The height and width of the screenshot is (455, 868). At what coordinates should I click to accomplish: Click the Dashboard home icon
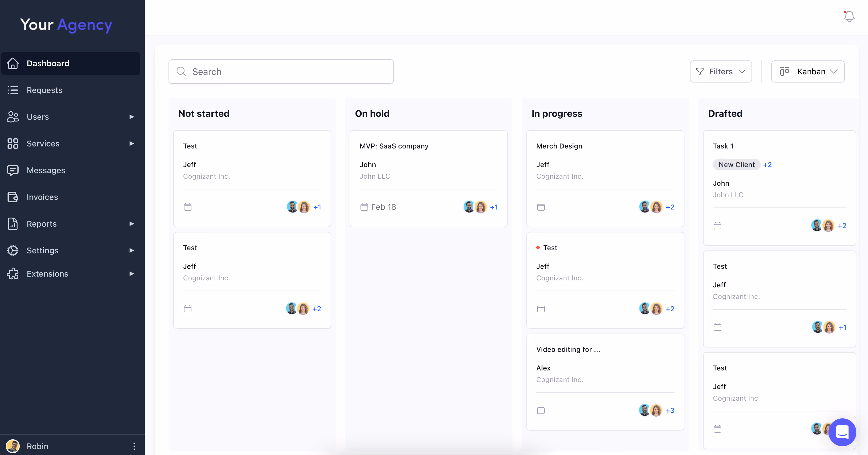pyautogui.click(x=13, y=63)
